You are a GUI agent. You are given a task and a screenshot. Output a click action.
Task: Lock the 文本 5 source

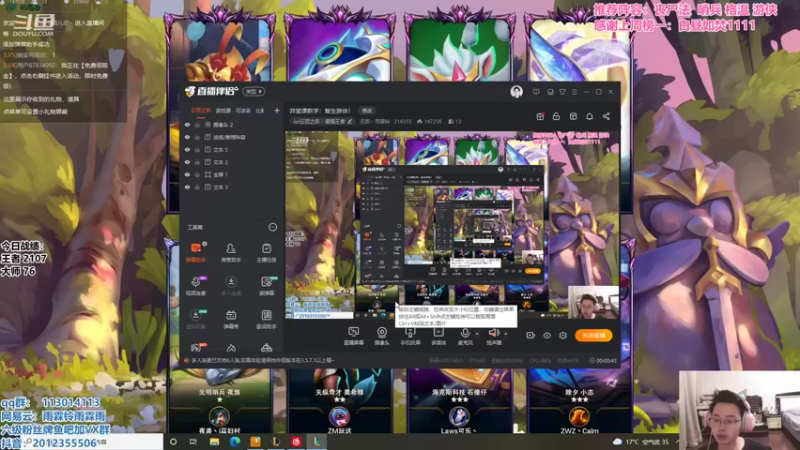tap(197, 149)
